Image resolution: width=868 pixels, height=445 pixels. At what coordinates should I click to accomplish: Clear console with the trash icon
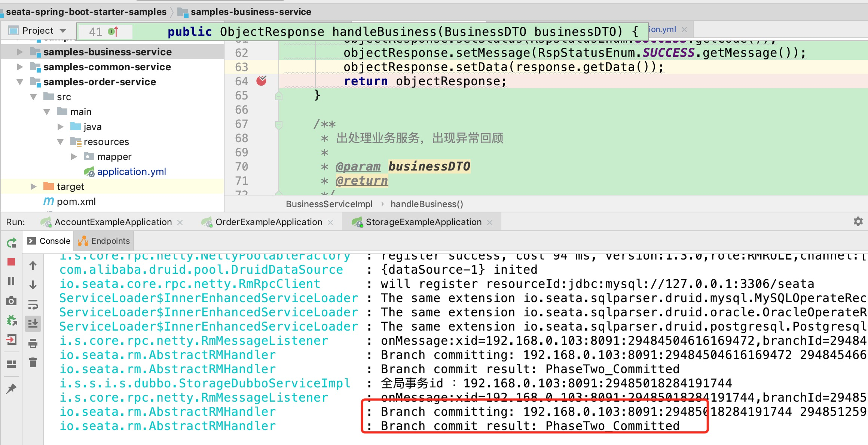(x=33, y=362)
